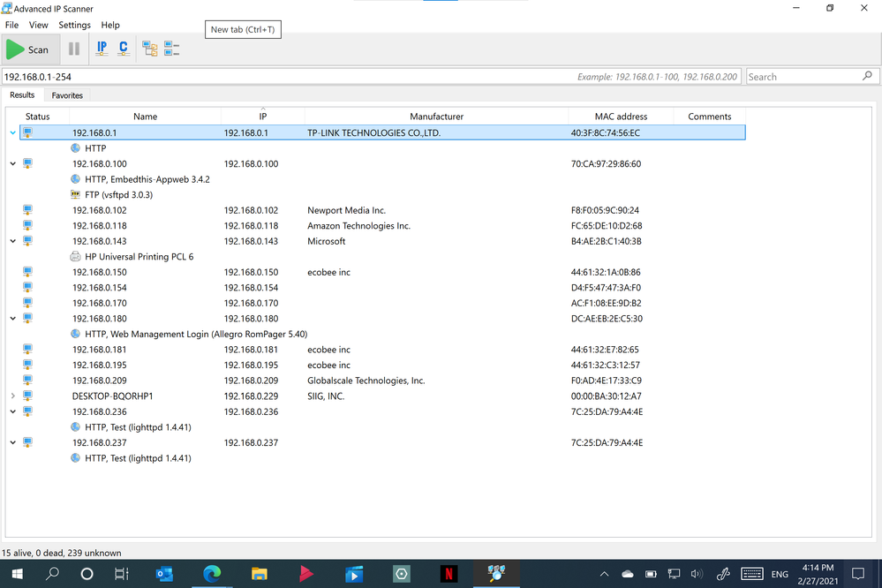Viewport: 882px width, 588px height.
Task: Click the search magnifier icon
Action: [x=867, y=77]
